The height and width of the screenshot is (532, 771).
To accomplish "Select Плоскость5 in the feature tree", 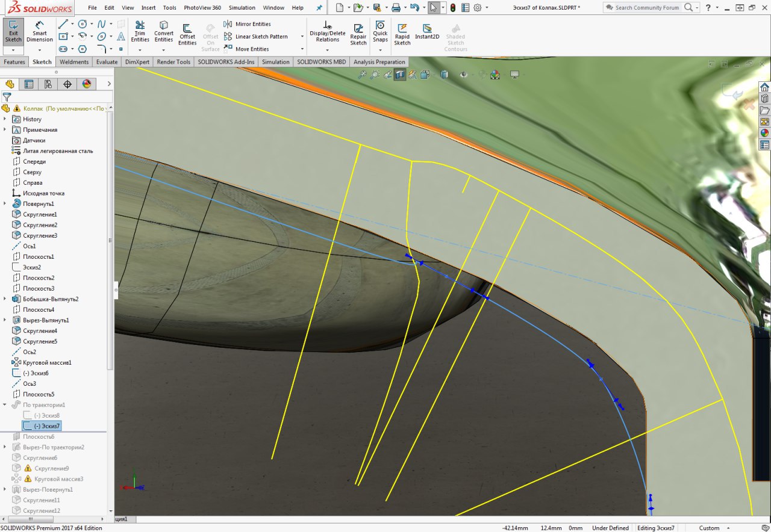I will (x=33, y=394).
